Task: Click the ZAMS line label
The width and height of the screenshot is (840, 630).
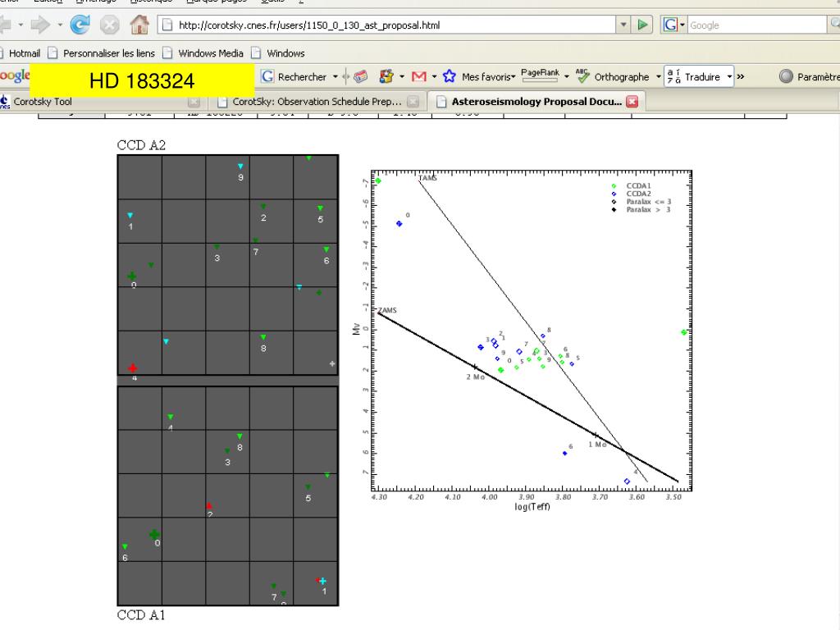Action: (387, 310)
